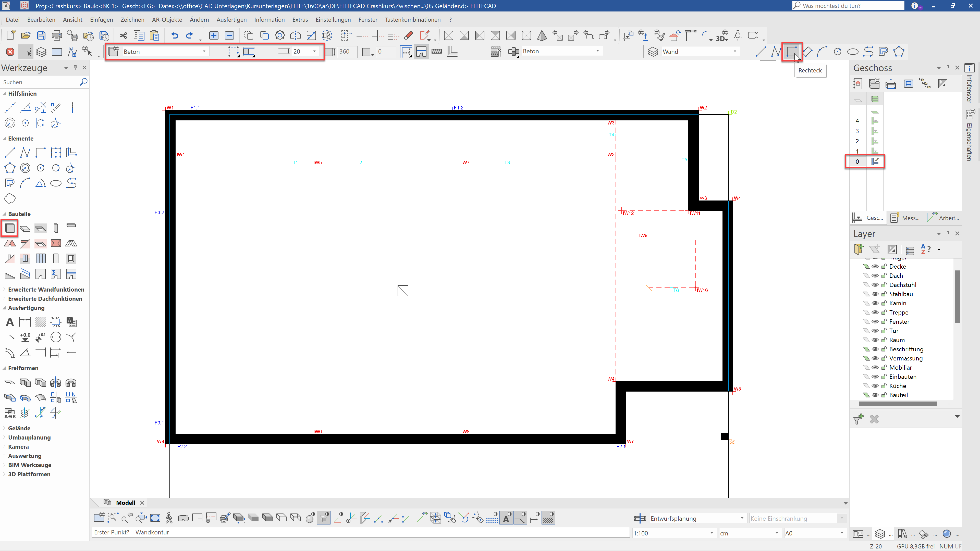980x551 pixels.
Task: Click the red cancel icon
Action: point(10,52)
